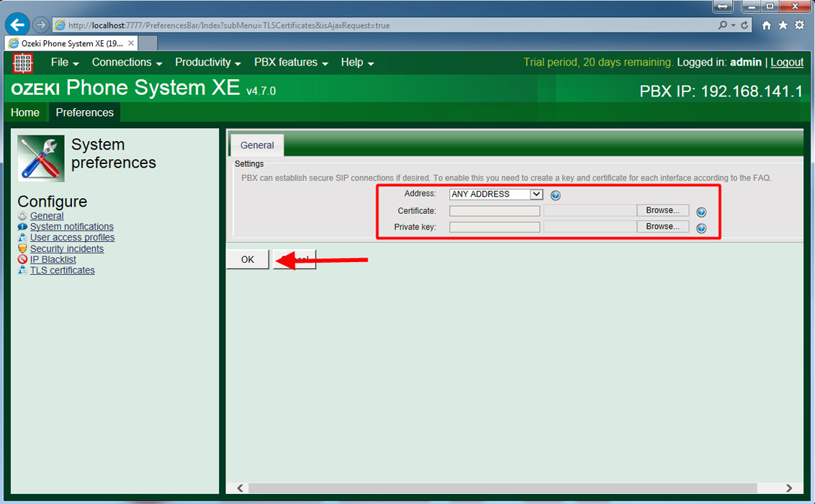Click the horizontal scrollbar left arrow

240,488
